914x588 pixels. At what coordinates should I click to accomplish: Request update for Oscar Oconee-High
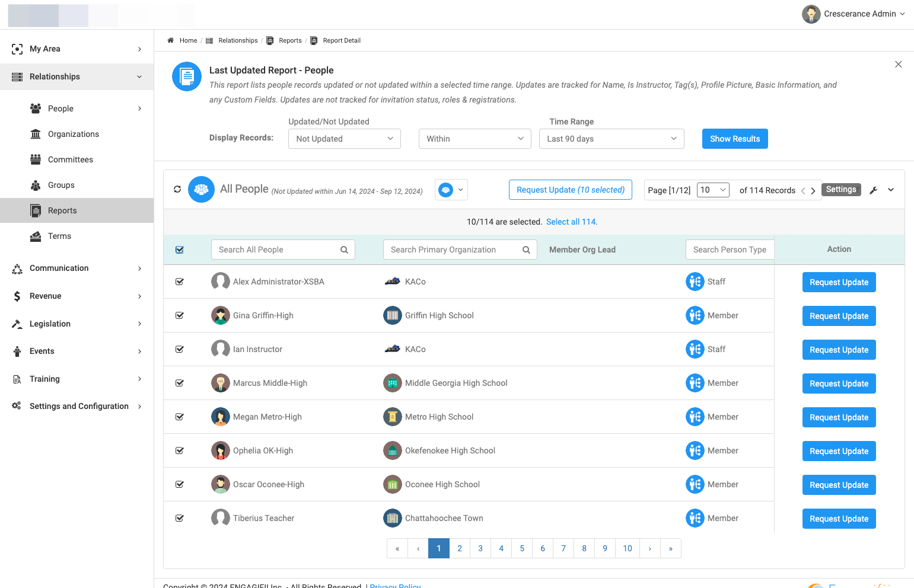click(839, 485)
